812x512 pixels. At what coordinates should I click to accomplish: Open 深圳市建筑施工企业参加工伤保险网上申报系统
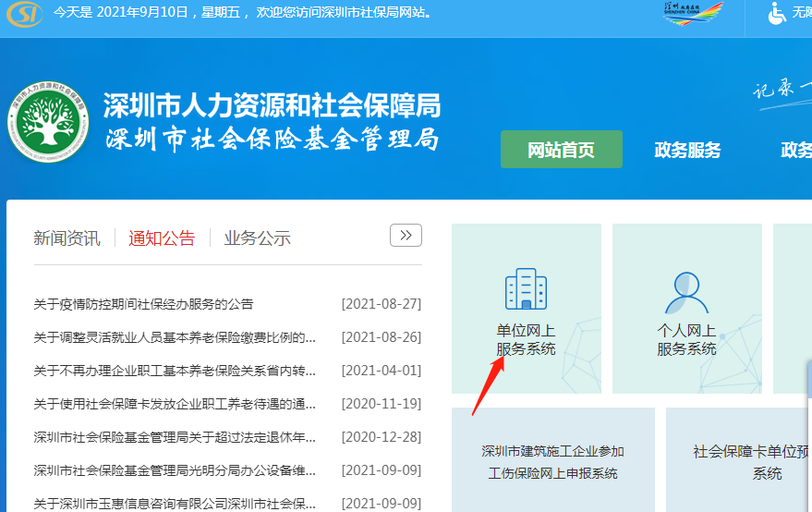click(x=553, y=460)
